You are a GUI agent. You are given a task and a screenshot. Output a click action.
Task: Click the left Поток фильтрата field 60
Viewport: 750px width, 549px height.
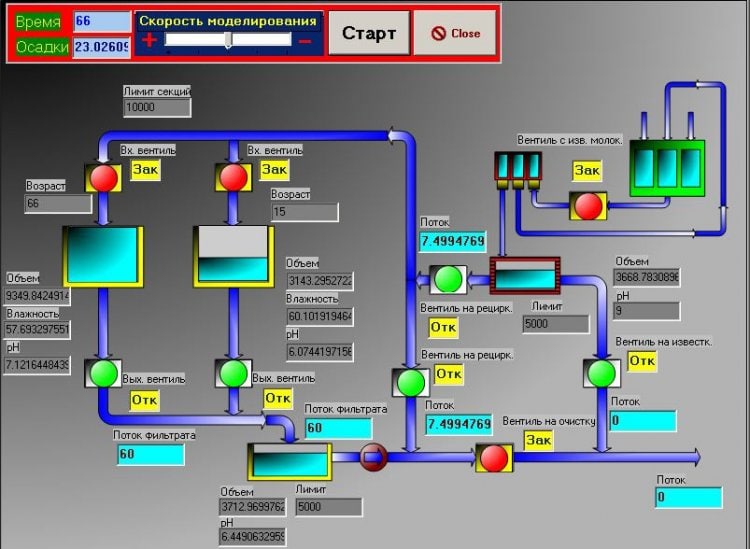point(151,455)
